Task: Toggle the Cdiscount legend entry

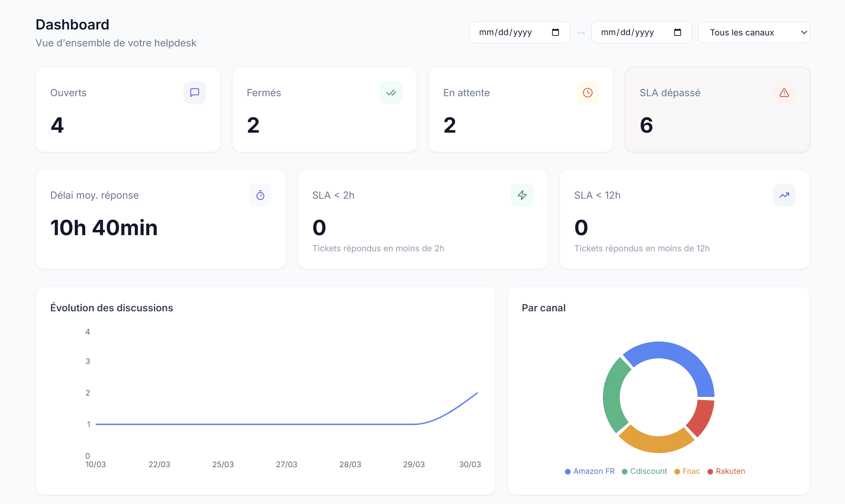Action: pyautogui.click(x=644, y=471)
